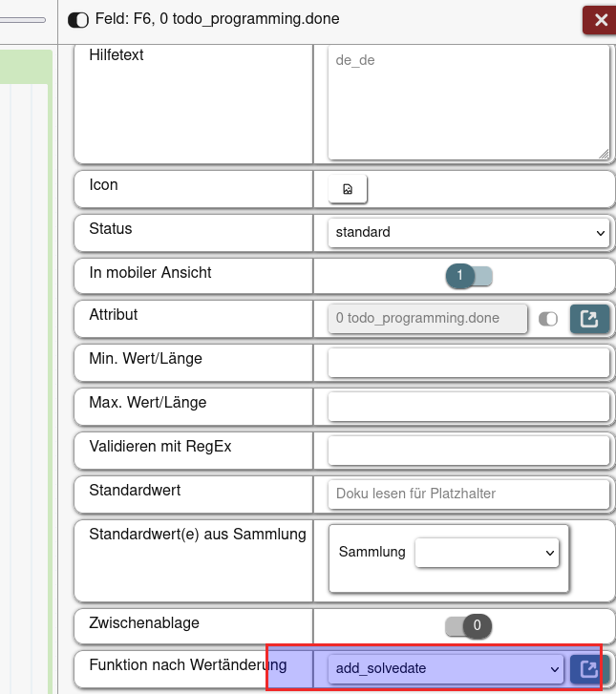Open the add_solvedate function dropdown
Viewport: 616px width, 694px height.
445,669
